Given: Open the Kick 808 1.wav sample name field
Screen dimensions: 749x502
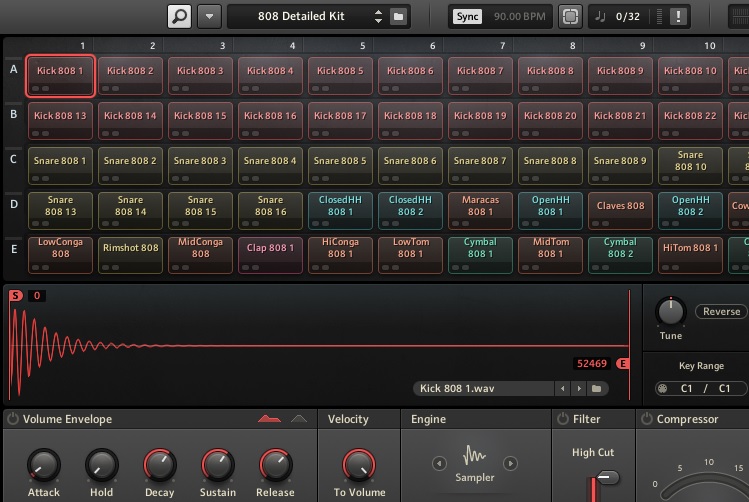Looking at the screenshot, I should 483,388.
